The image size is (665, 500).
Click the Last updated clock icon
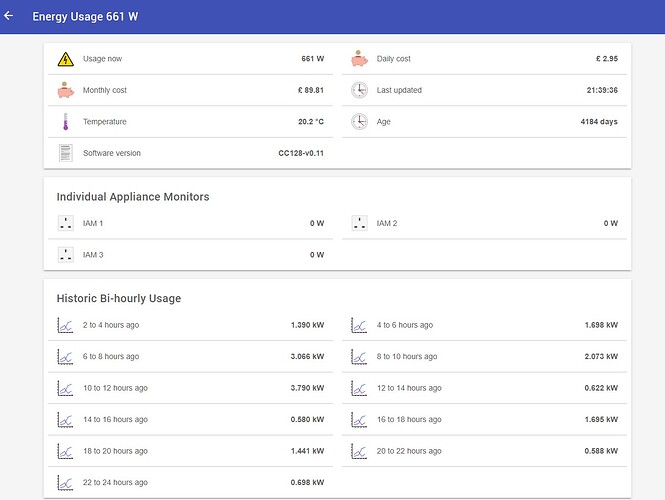point(359,90)
